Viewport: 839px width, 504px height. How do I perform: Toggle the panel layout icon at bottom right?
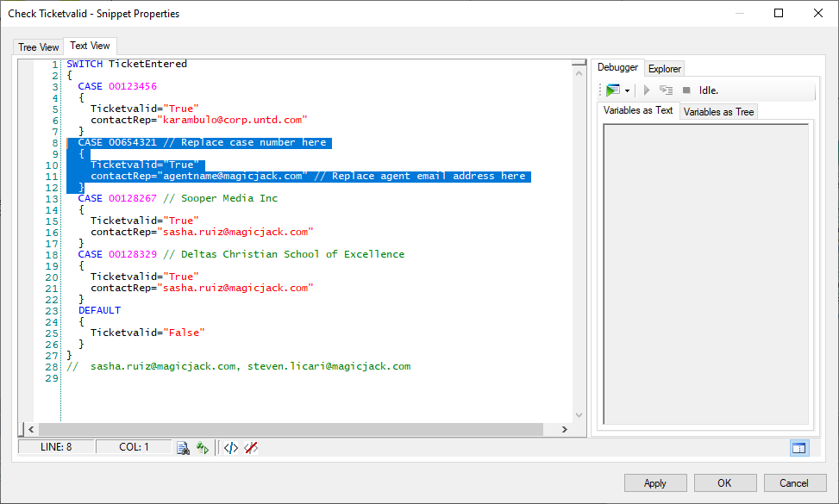[798, 448]
